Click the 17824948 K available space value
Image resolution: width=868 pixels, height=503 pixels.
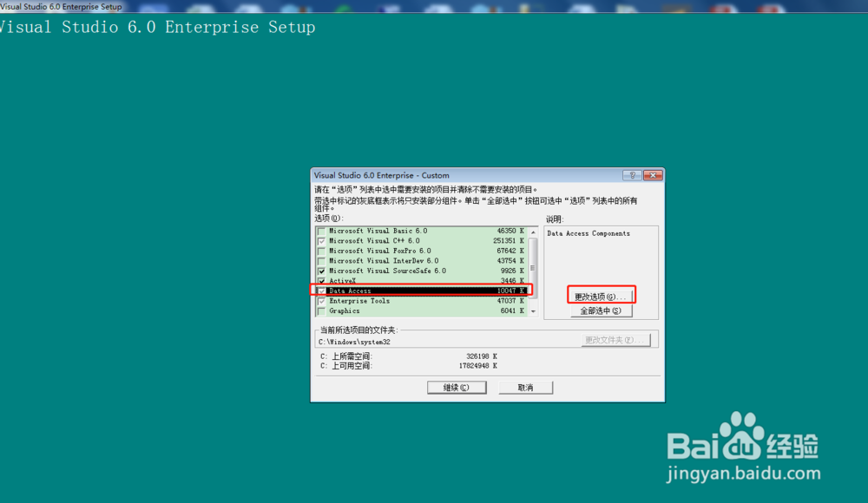pos(477,366)
